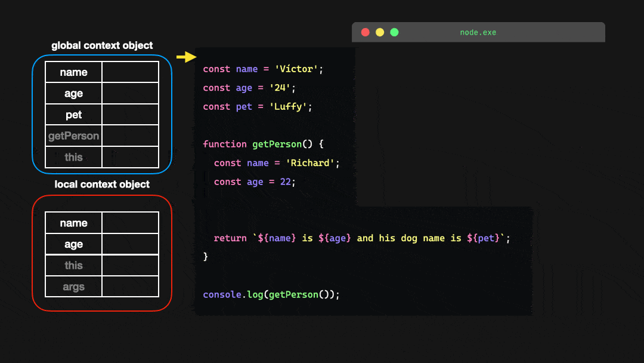Click the return template string code line
Image resolution: width=644 pixels, height=363 pixels.
(362, 238)
